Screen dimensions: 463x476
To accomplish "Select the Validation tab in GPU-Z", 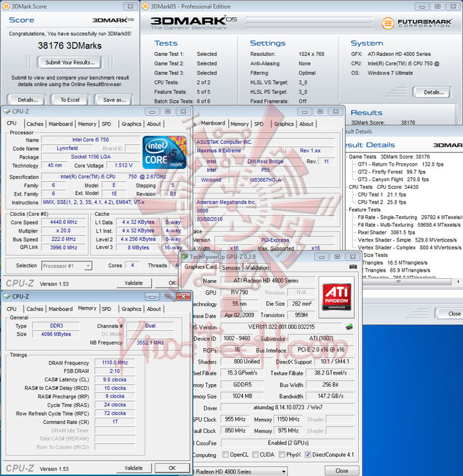I will point(257,267).
